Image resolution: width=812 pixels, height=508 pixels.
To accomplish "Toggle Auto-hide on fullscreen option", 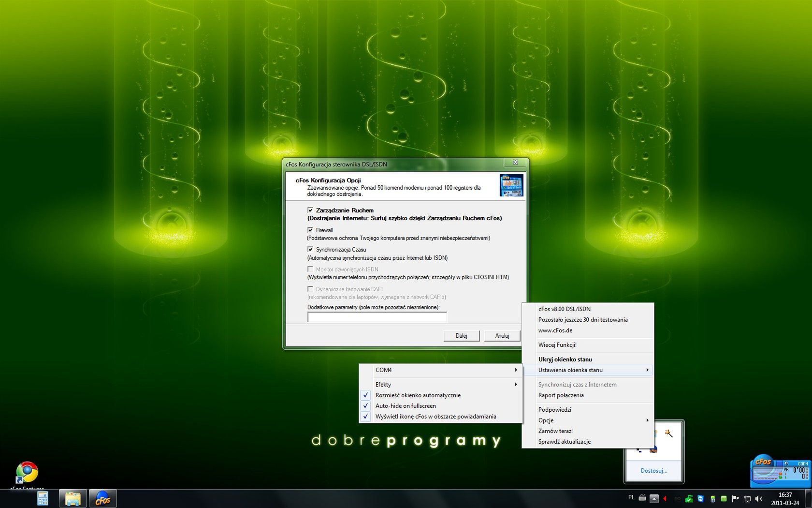I will pyautogui.click(x=441, y=406).
